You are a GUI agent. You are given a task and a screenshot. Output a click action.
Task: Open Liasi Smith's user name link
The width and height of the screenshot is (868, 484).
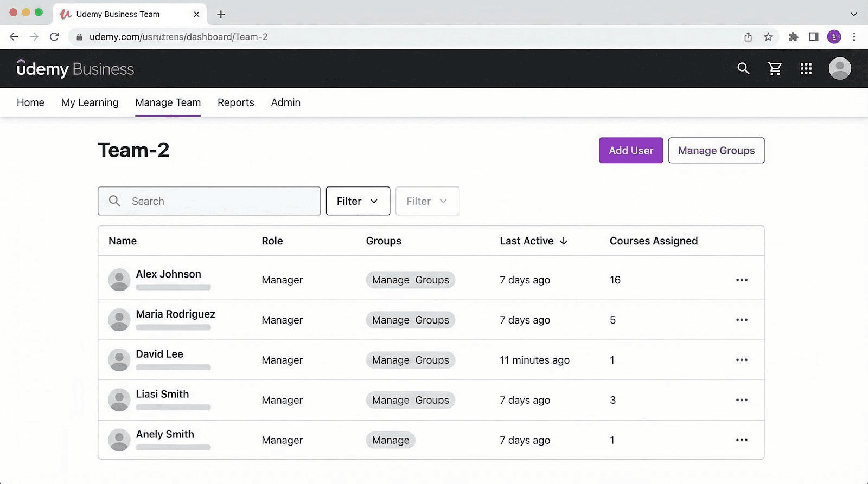click(x=162, y=394)
